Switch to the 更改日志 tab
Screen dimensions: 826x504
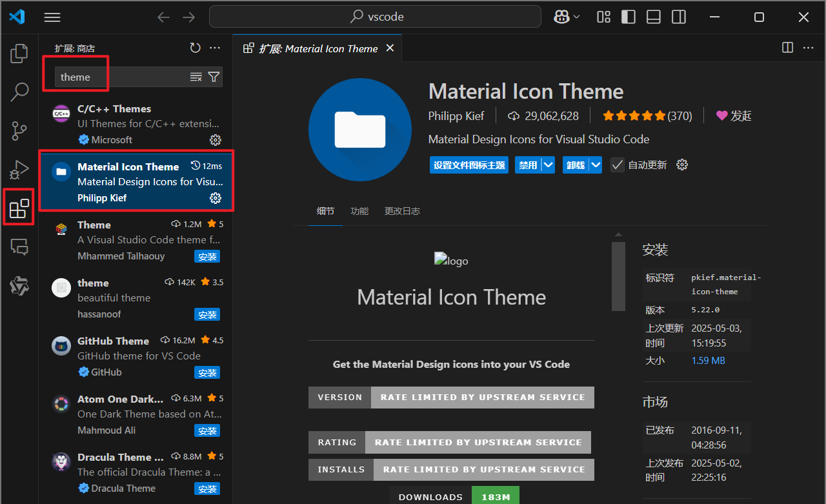click(402, 211)
